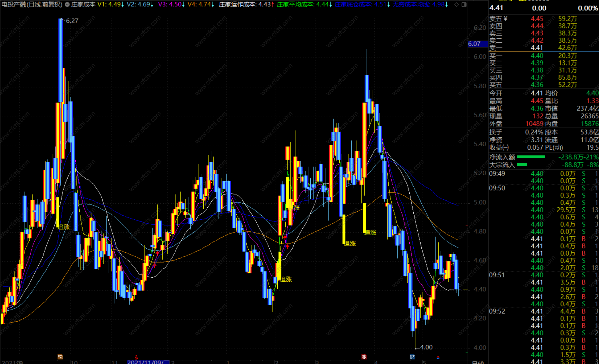The image size is (599, 364).
Task: Click the 买一 buy-one price 4.40
Action: pyautogui.click(x=536, y=56)
